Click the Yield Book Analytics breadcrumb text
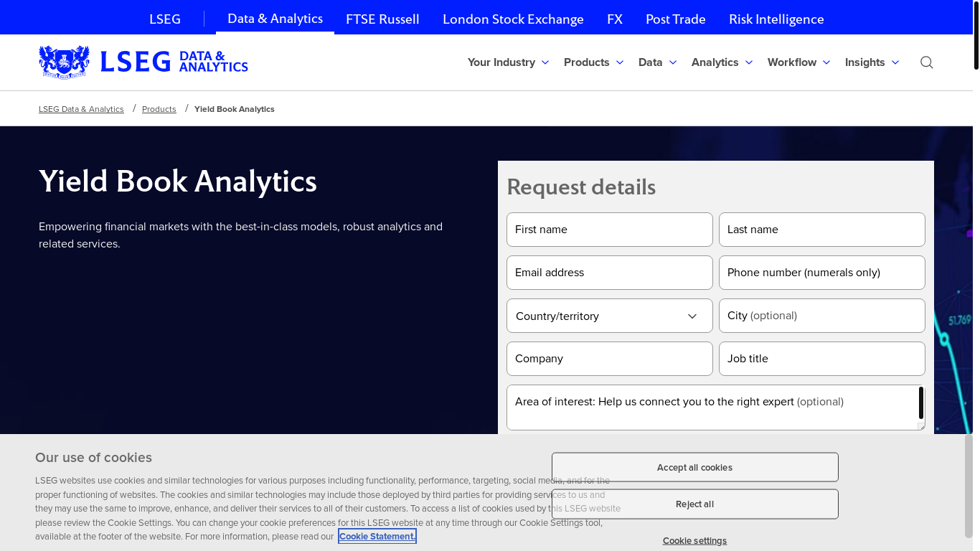 click(x=235, y=109)
